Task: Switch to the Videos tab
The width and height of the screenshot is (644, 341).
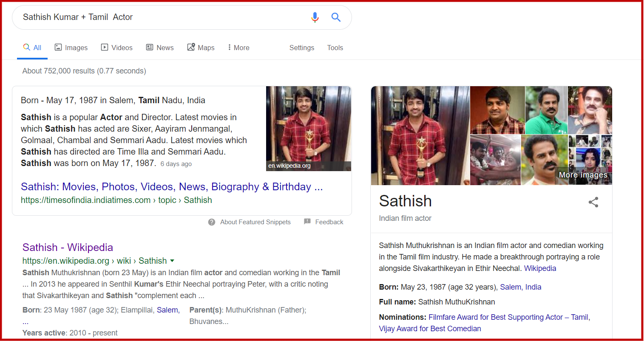Action: coord(117,48)
